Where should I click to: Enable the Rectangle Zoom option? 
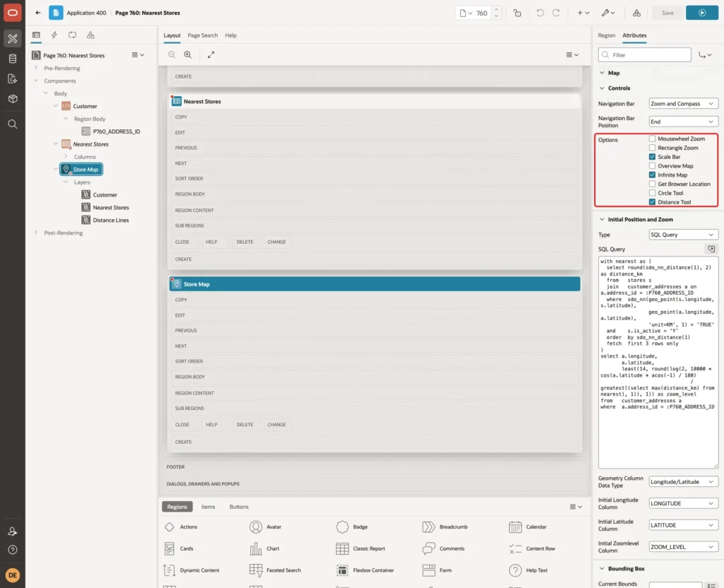click(x=652, y=148)
